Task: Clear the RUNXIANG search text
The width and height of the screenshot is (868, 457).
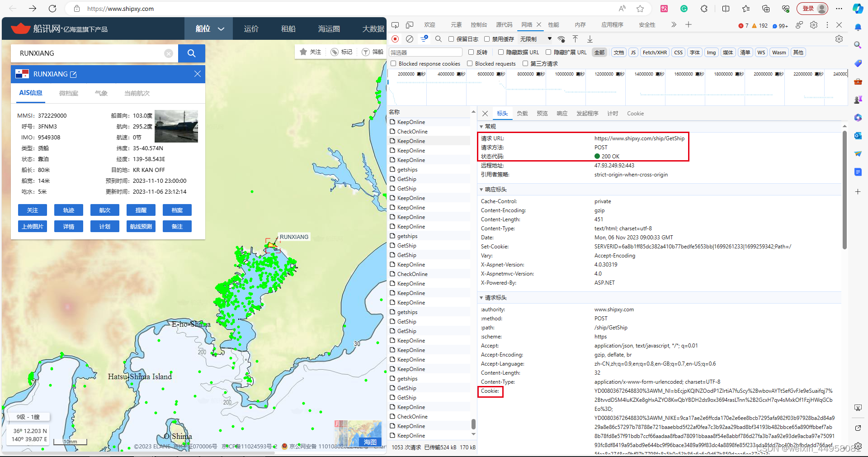Action: click(x=169, y=53)
